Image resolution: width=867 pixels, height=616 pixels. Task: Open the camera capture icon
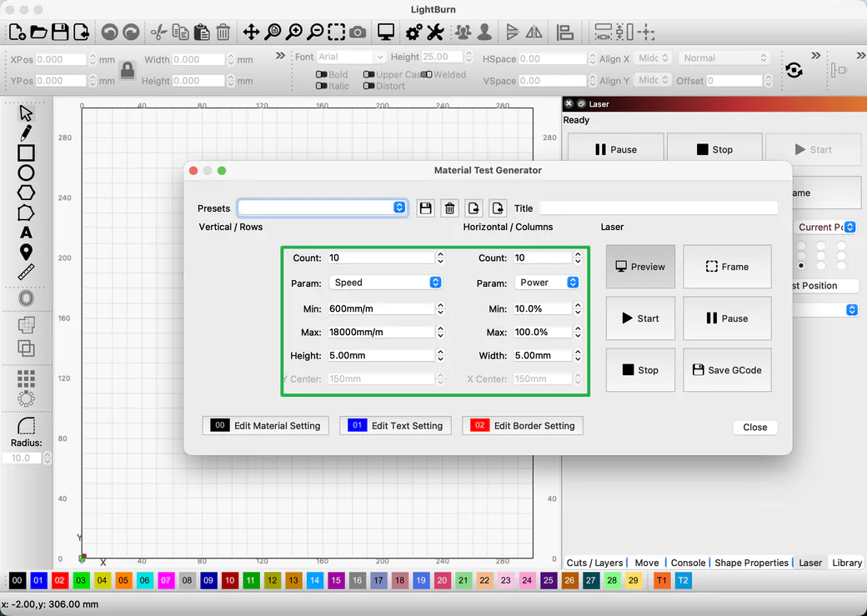[358, 32]
